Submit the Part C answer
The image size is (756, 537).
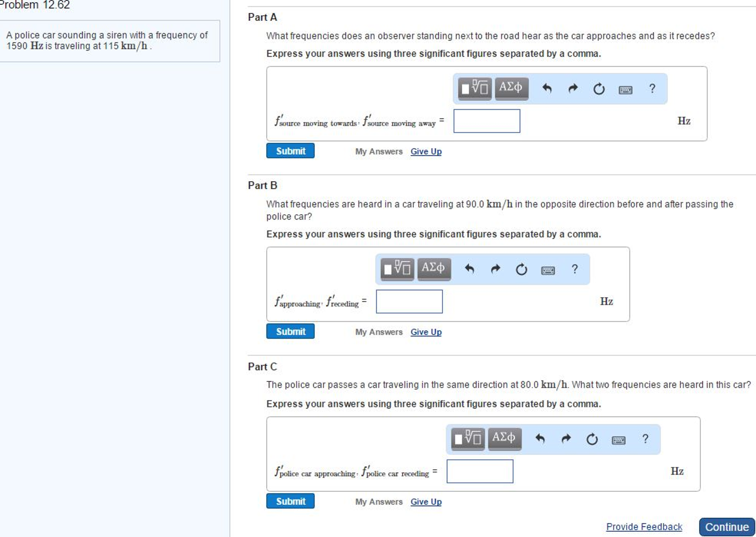coord(290,501)
